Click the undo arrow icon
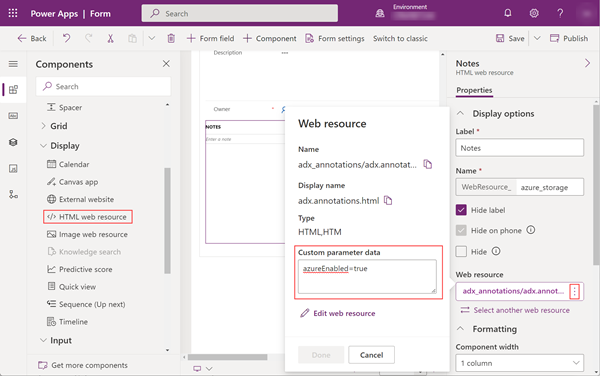 click(67, 38)
